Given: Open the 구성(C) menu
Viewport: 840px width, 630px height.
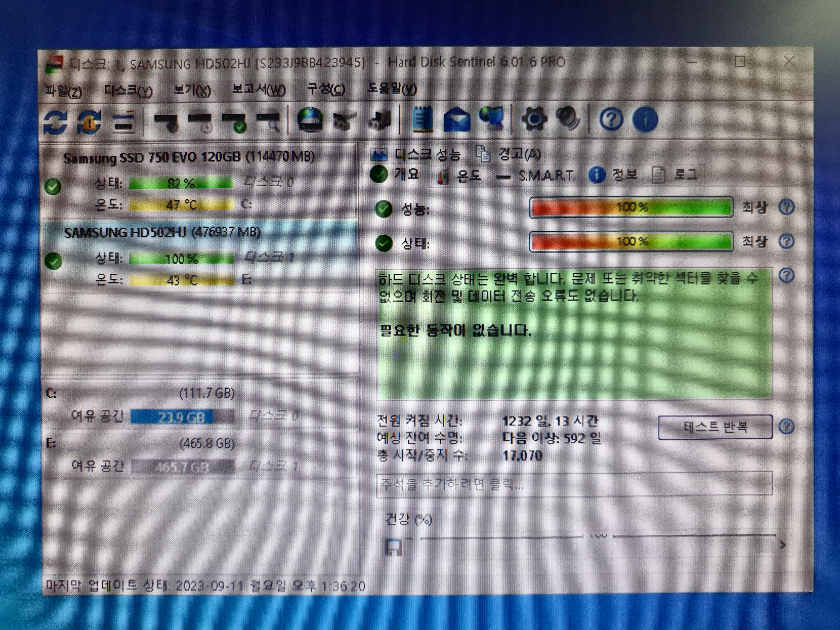Looking at the screenshot, I should [x=326, y=90].
